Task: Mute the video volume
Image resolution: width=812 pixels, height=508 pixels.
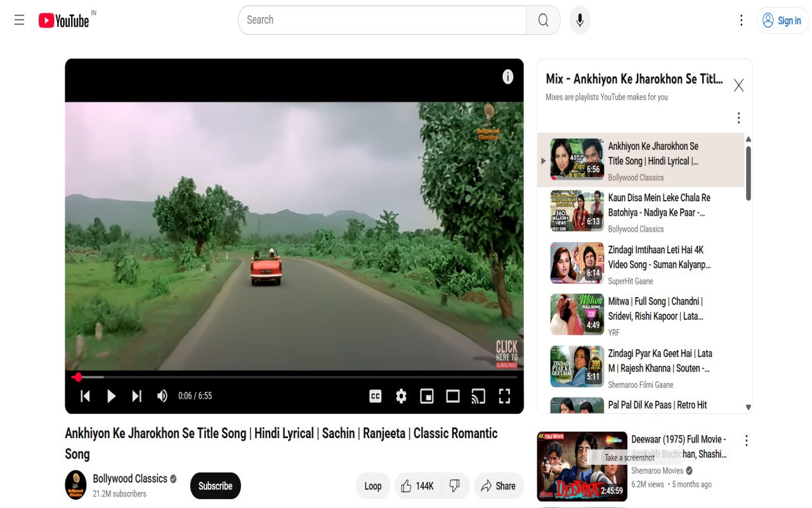Action: pos(162,396)
